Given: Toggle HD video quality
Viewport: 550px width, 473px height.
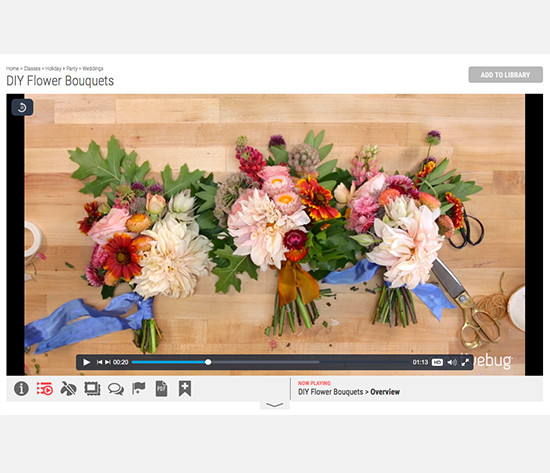Looking at the screenshot, I should point(437,362).
